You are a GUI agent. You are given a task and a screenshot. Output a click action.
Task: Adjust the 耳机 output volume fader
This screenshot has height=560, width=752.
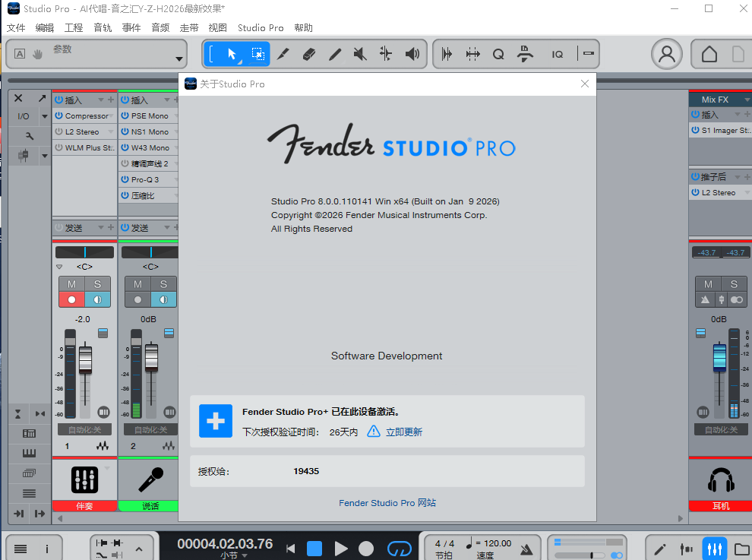coord(719,357)
